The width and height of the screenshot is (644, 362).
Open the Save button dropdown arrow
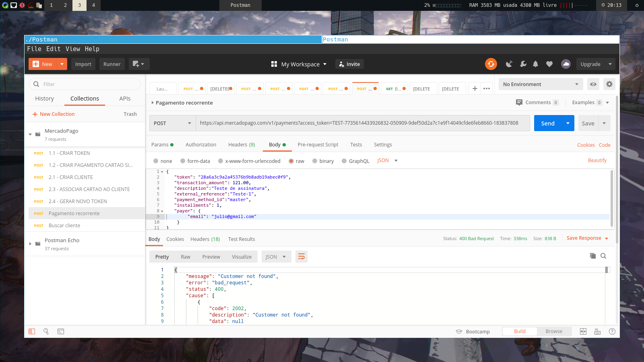(x=604, y=123)
